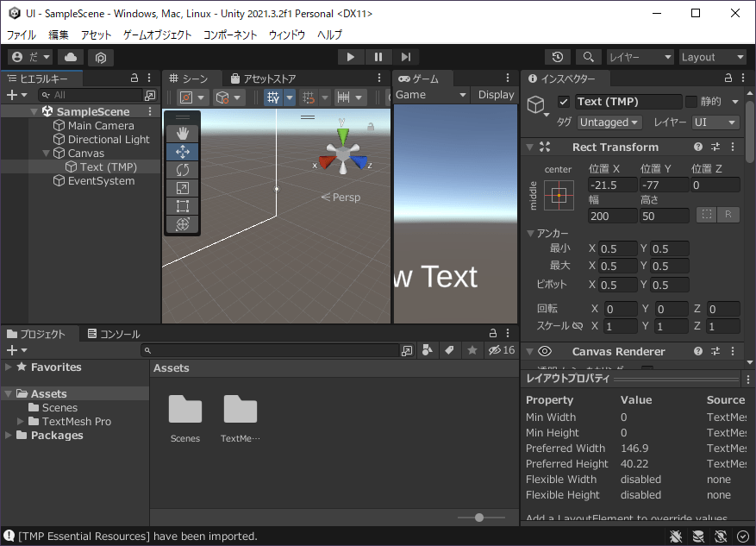Click the Position X field
This screenshot has width=756, height=546.
coord(612,185)
